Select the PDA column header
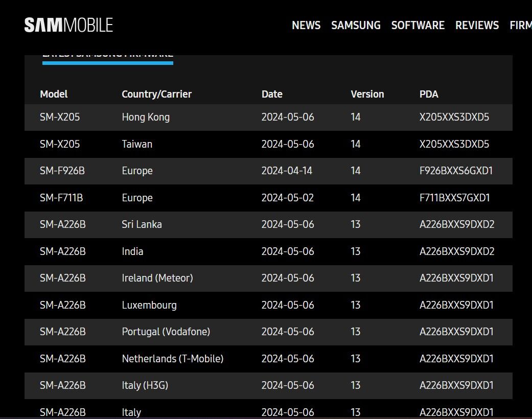Viewport: 532px width, 419px height. click(429, 94)
